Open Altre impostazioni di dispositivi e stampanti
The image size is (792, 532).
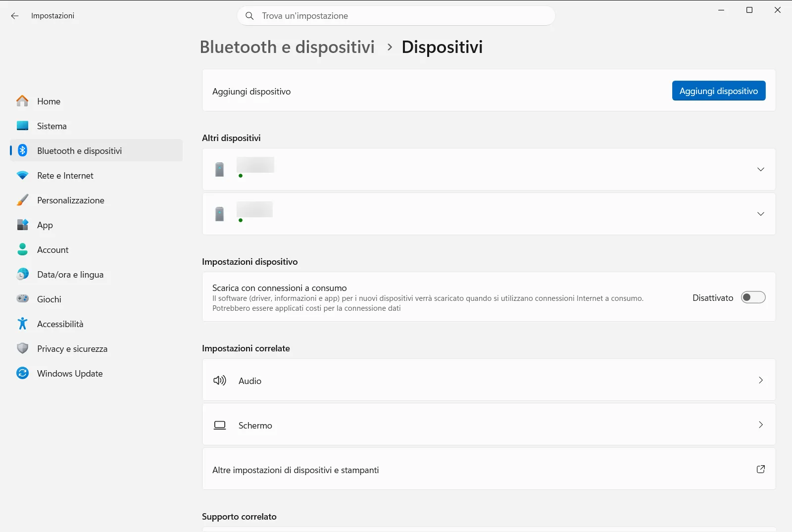coord(489,469)
